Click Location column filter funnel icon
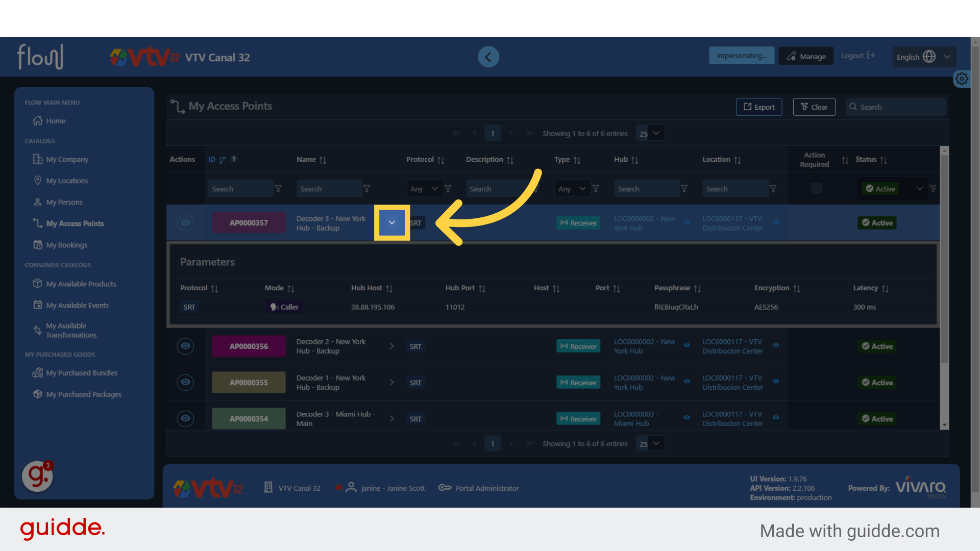Viewport: 980px width, 551px height. [773, 189]
